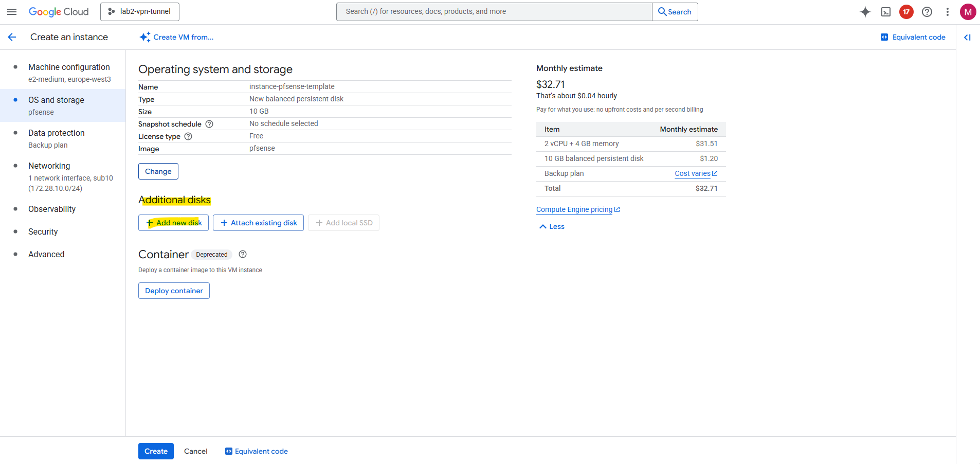Open the lab2-vpn-tunnel project selector
980x464 pixels.
[140, 12]
